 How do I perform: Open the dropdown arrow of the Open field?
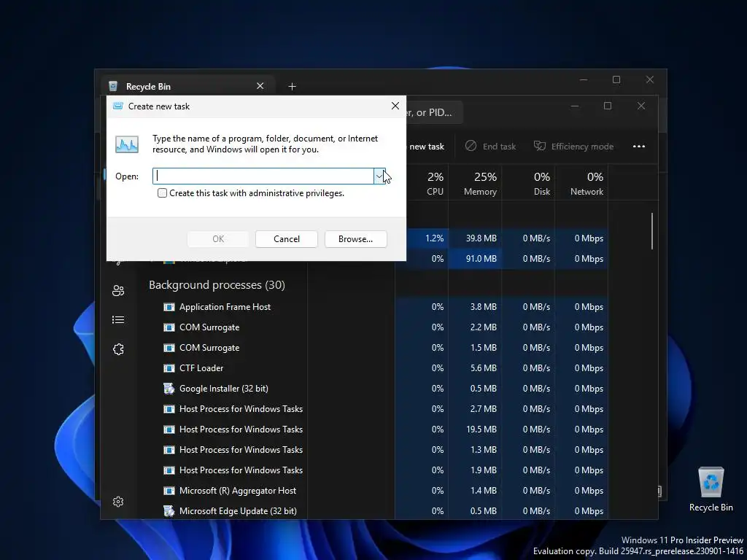tap(379, 176)
